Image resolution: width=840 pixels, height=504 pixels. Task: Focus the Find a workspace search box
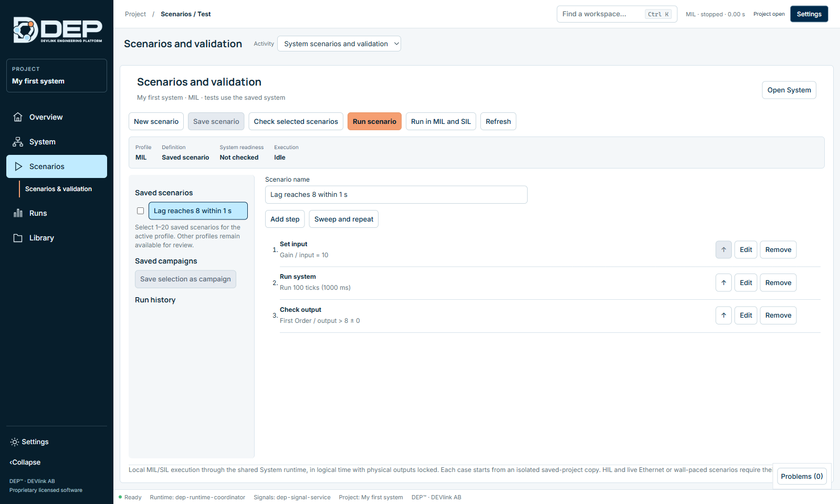click(x=617, y=14)
